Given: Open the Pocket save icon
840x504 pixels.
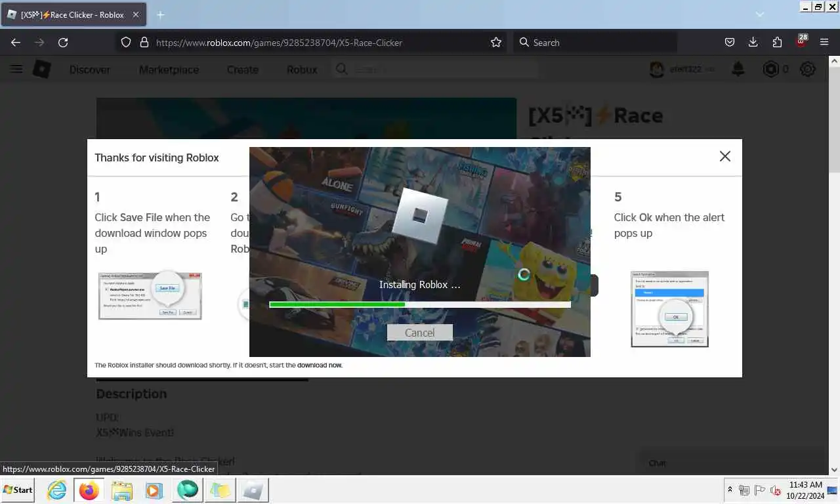Looking at the screenshot, I should pyautogui.click(x=729, y=42).
